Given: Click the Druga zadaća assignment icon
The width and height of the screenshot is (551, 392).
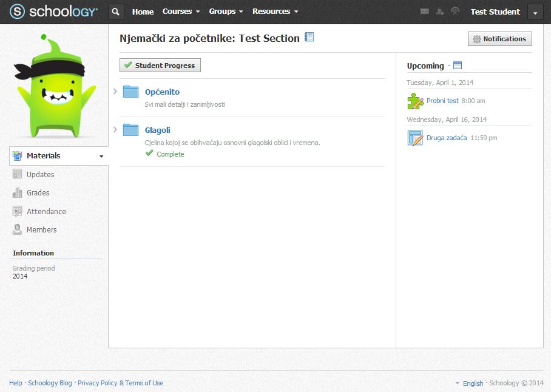Looking at the screenshot, I should pyautogui.click(x=415, y=138).
